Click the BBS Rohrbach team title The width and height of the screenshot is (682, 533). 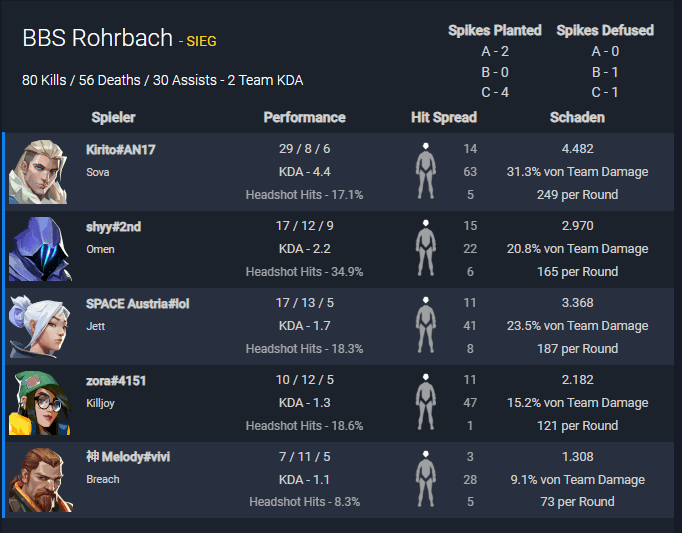click(x=97, y=38)
